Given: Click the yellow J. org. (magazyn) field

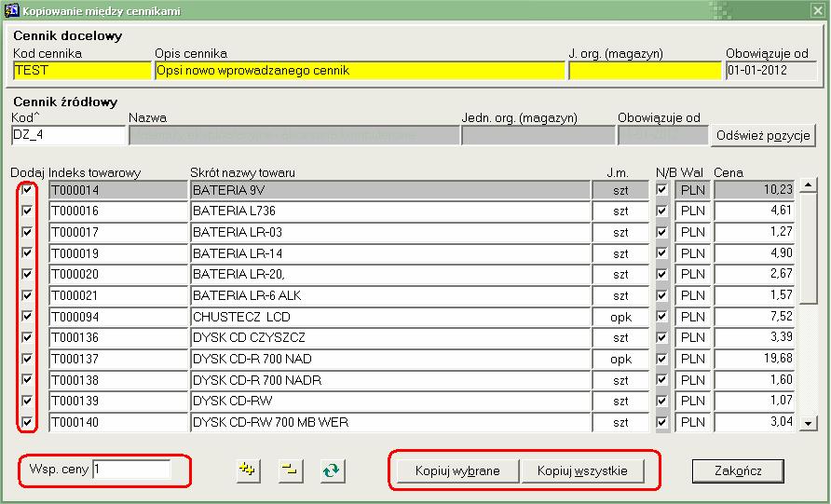Looking at the screenshot, I should click(x=645, y=71).
